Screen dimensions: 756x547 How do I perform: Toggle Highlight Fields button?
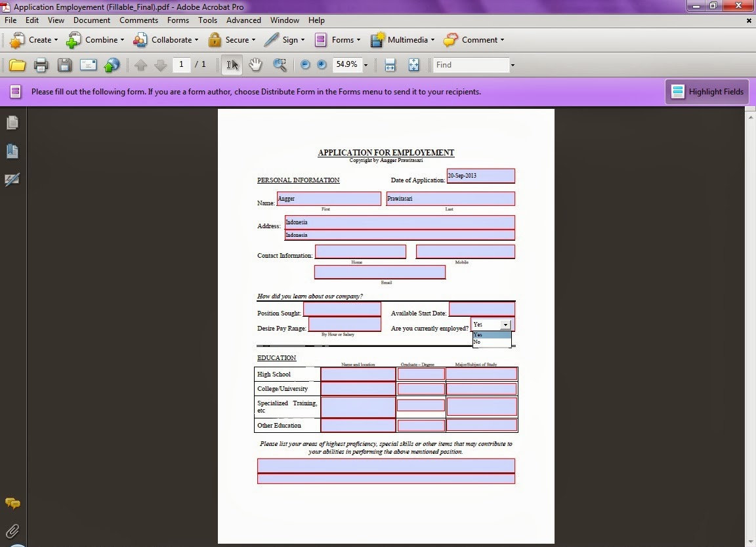tap(707, 92)
